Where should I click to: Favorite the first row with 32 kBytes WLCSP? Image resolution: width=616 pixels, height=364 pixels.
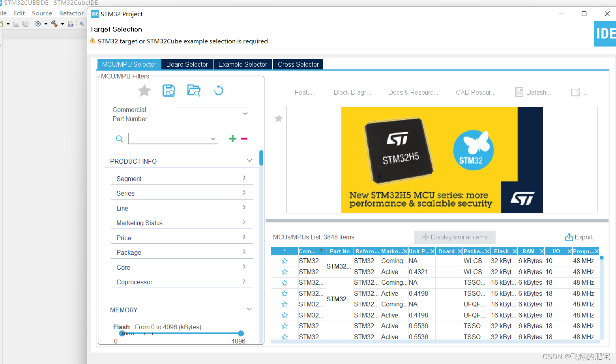(x=285, y=261)
